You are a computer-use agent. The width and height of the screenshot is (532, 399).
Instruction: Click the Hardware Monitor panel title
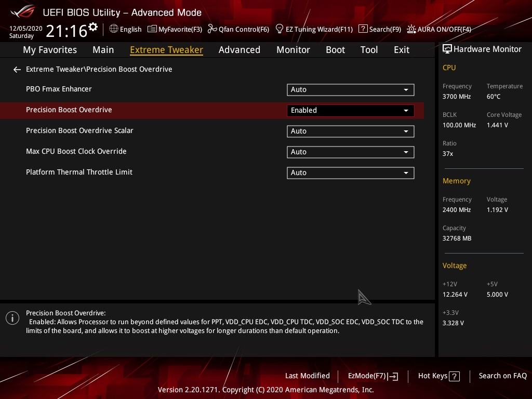tap(487, 49)
